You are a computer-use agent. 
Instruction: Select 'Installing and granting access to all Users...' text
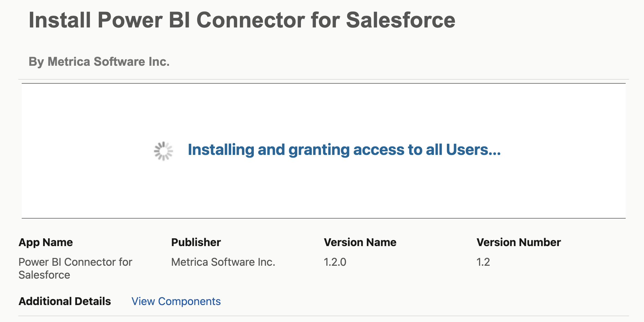pos(344,150)
